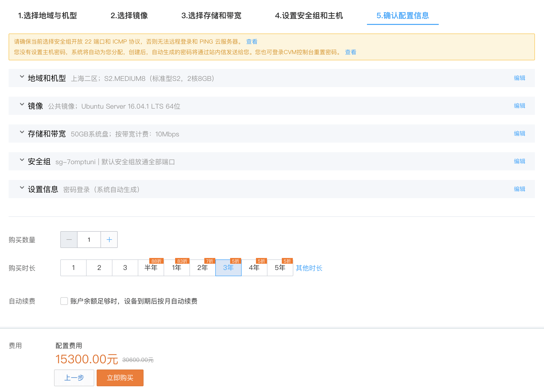Screen dimensions: 544x392
Task: Edit the 镜像 configuration
Action: tap(520, 106)
